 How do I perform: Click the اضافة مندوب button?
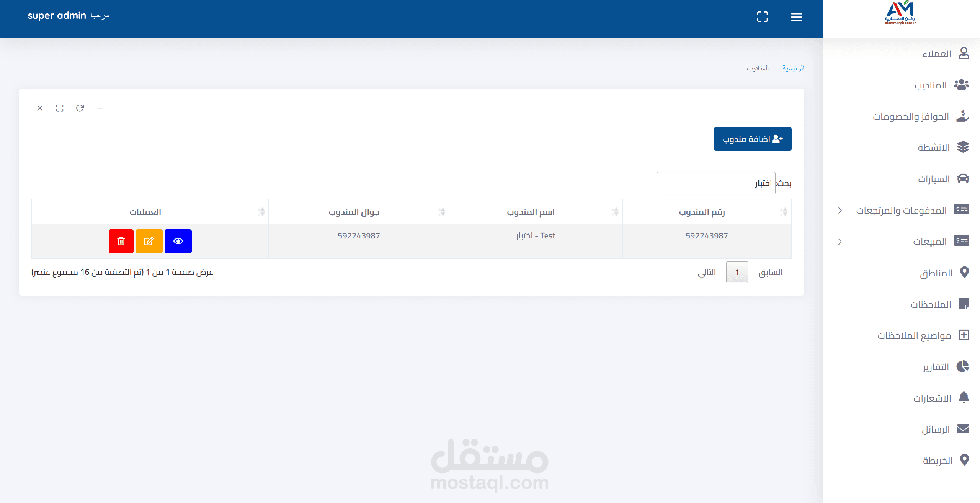pyautogui.click(x=752, y=139)
